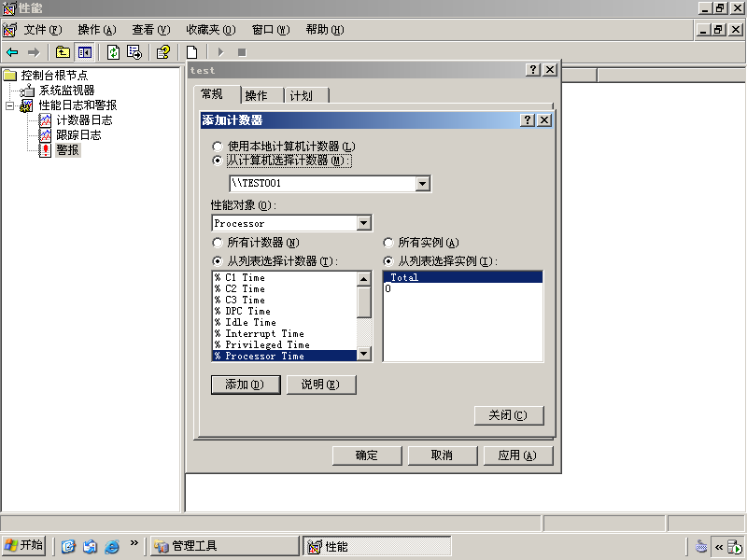Click the New log settings page icon

click(192, 52)
